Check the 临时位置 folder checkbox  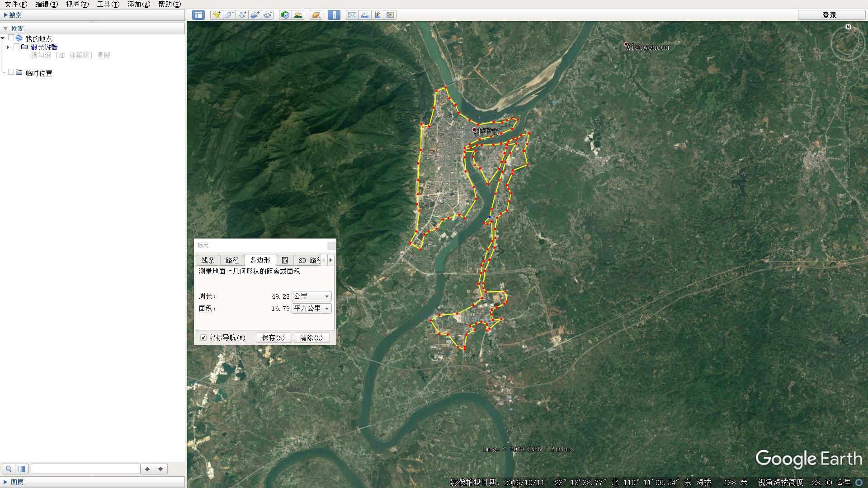(11, 72)
